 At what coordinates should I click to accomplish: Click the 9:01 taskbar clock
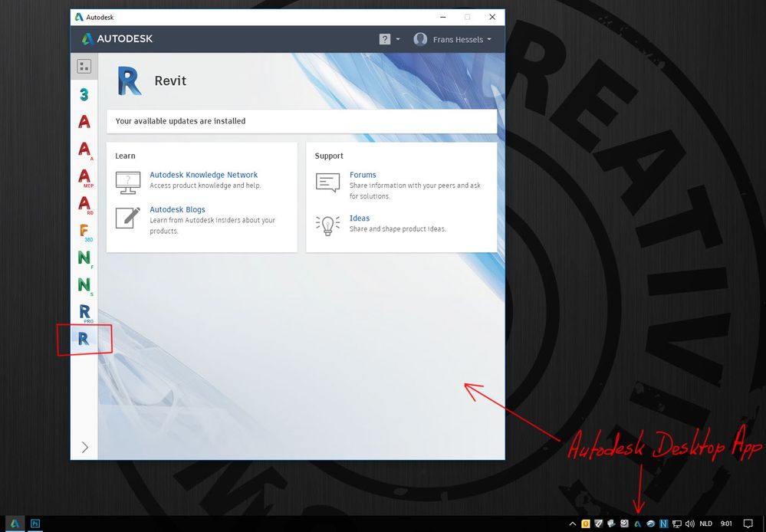pyautogui.click(x=726, y=524)
